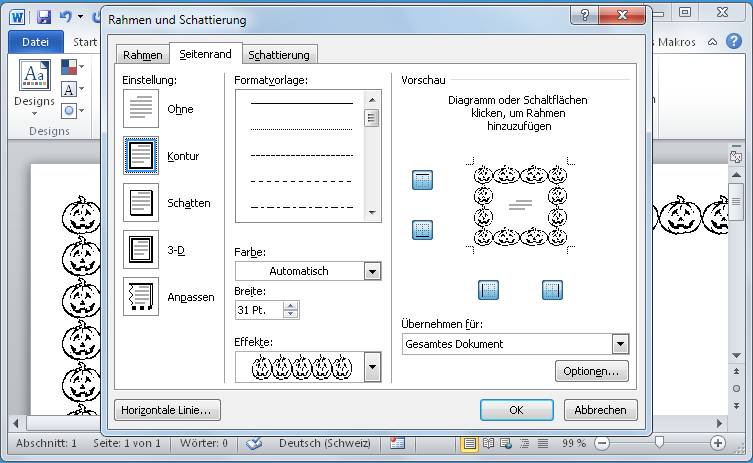Open the Effekte pumpkin art dropdown

(x=372, y=367)
